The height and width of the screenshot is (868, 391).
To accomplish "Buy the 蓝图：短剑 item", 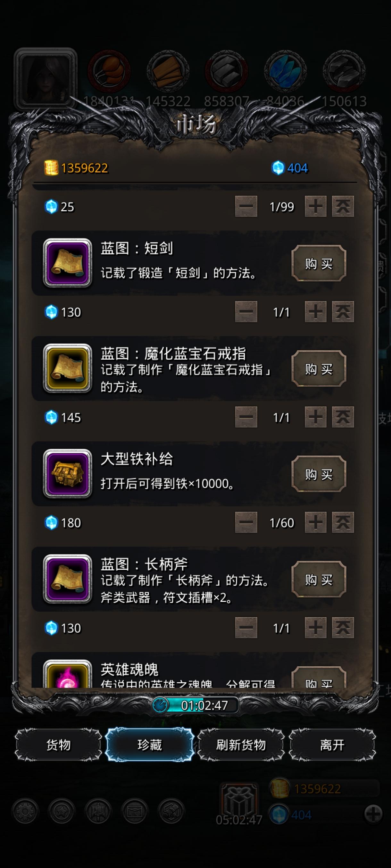I will pos(319,263).
